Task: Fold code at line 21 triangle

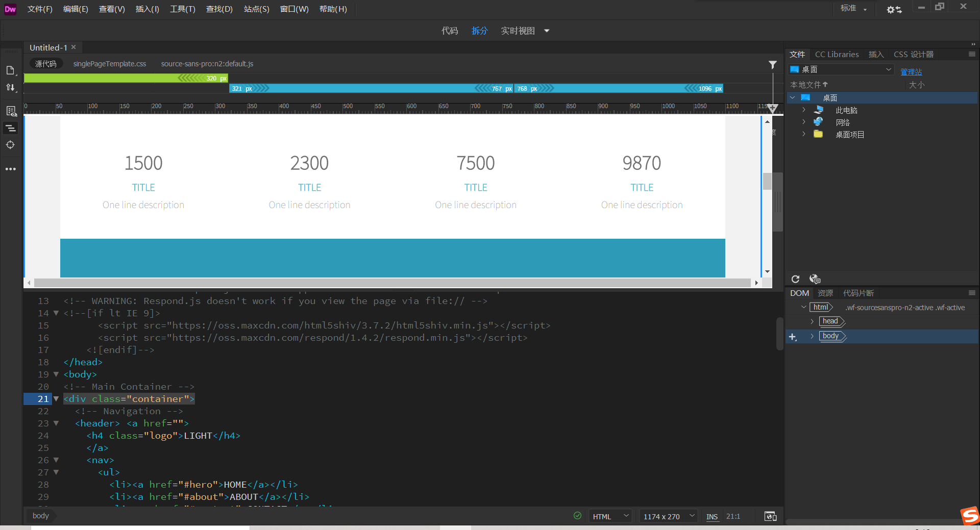Action: 56,399
